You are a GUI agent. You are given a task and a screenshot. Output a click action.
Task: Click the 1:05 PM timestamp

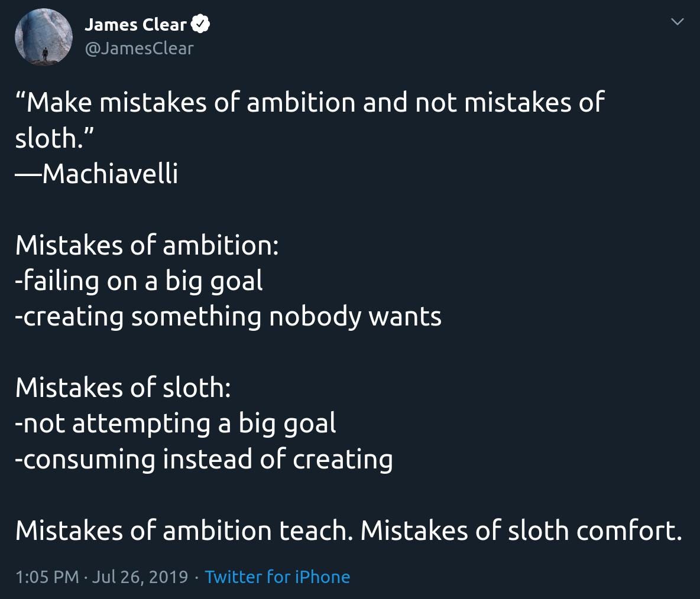47,577
